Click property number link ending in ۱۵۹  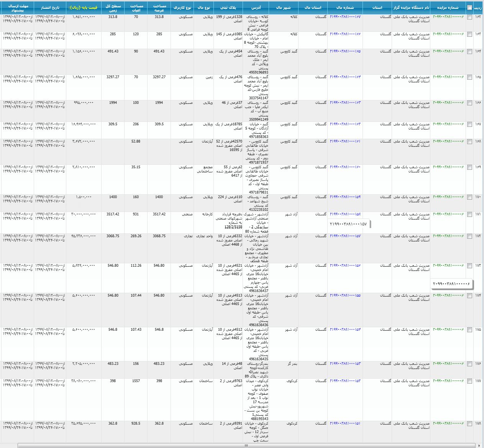(x=345, y=197)
